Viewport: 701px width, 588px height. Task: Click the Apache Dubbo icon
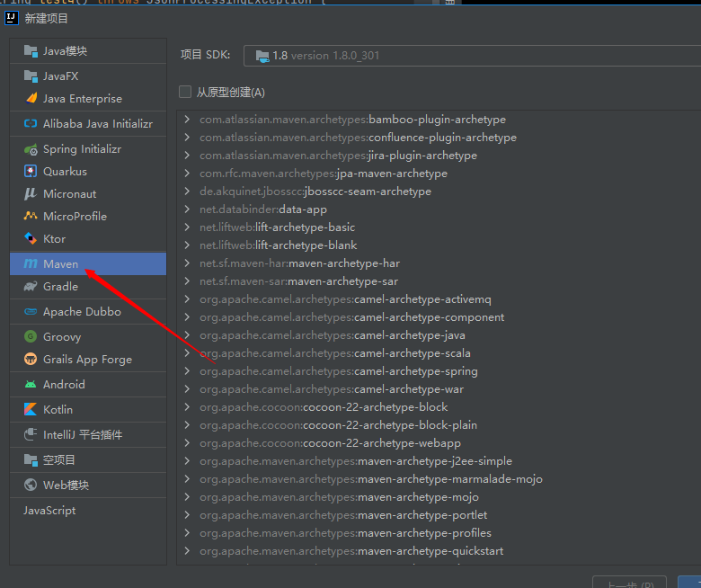coord(31,312)
